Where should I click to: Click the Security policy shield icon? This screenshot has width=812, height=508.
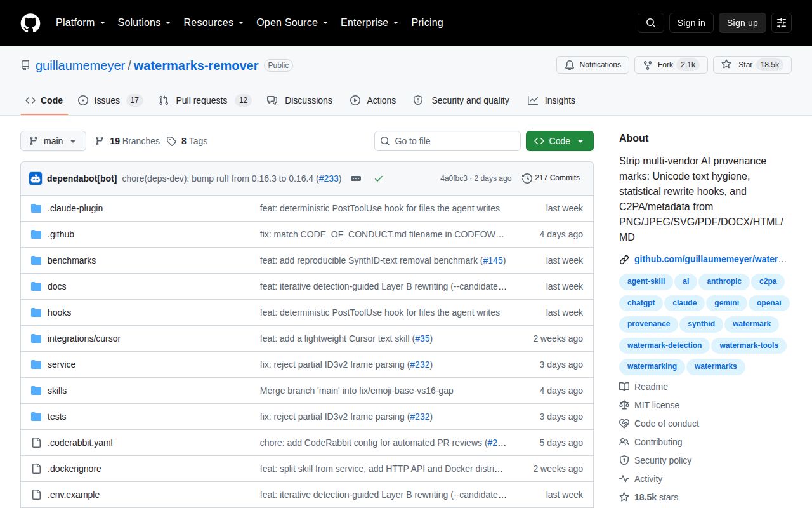pos(624,460)
